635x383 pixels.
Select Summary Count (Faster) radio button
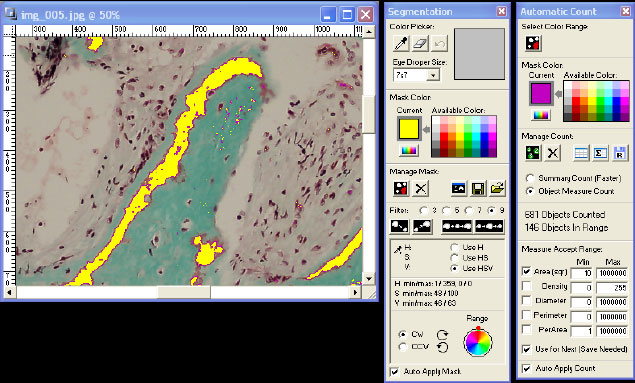(x=530, y=178)
